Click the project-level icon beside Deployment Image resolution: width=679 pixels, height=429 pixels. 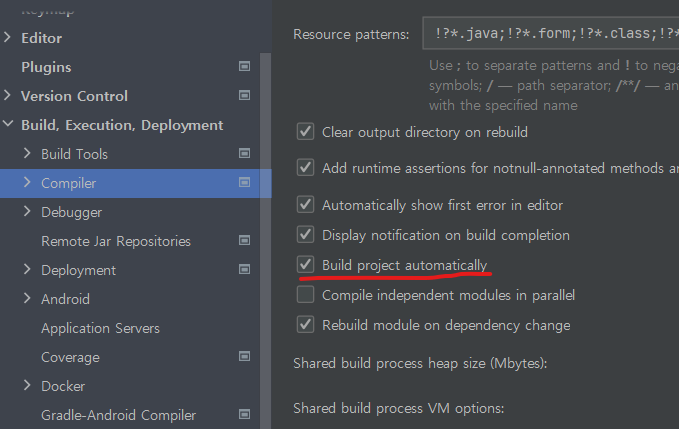(x=244, y=269)
